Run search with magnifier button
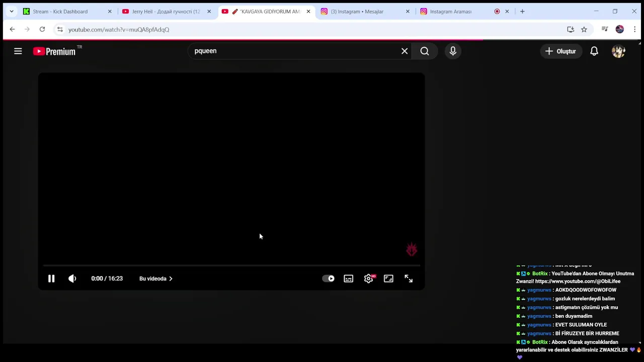The width and height of the screenshot is (644, 362). [x=425, y=51]
